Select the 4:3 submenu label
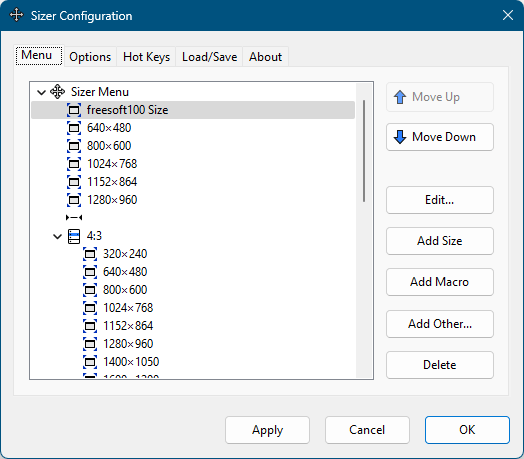Screen dimensions: 524x459 (94, 236)
